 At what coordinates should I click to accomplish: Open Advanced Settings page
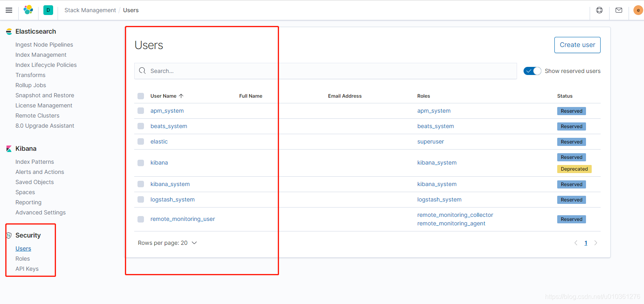[x=41, y=212]
